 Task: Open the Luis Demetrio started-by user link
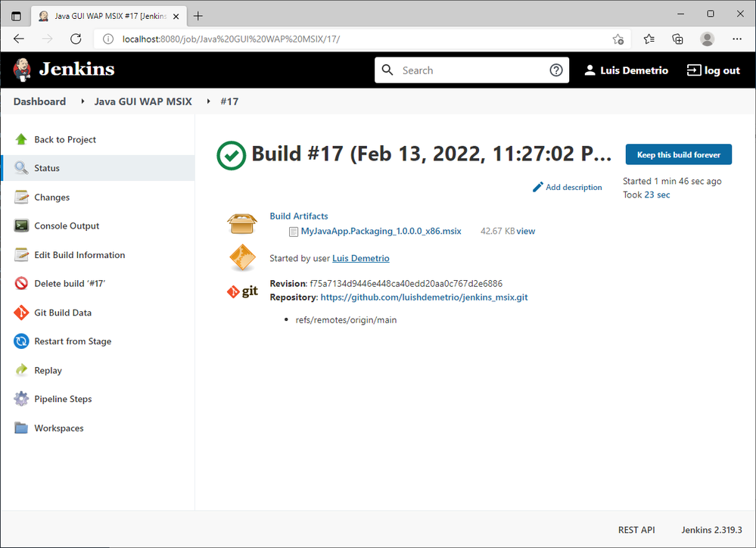tap(361, 258)
